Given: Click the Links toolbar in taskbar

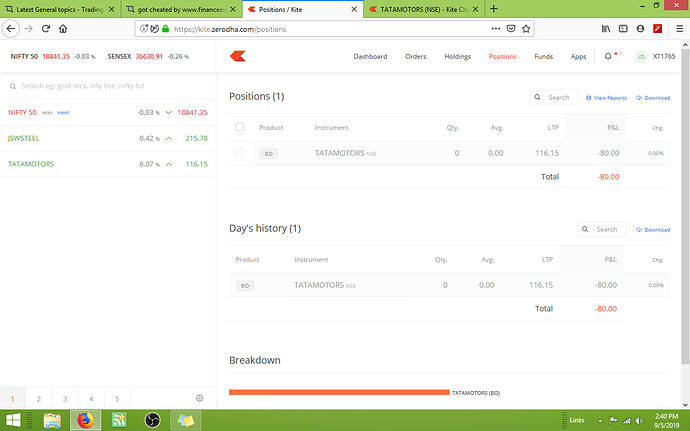Looking at the screenshot, I should point(576,420).
